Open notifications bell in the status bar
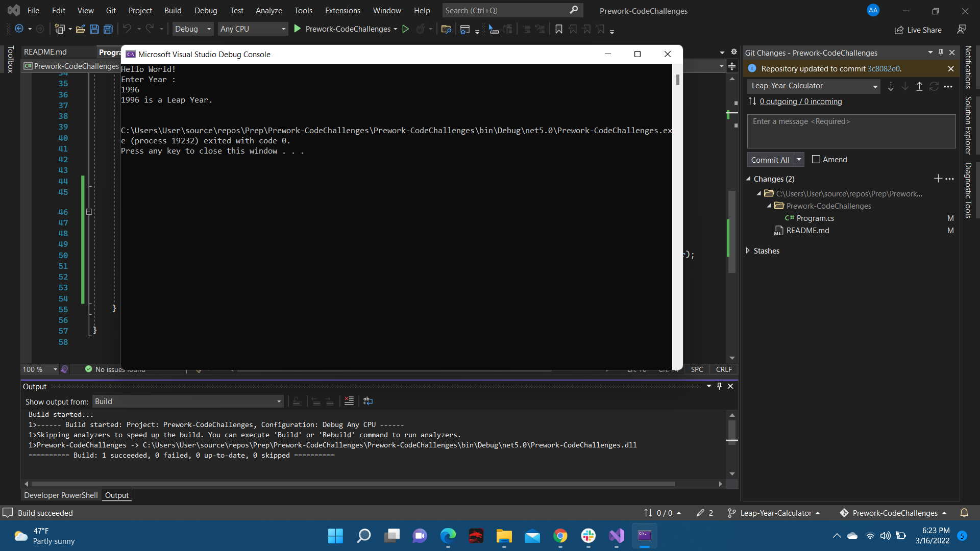This screenshot has height=551, width=980. point(965,513)
